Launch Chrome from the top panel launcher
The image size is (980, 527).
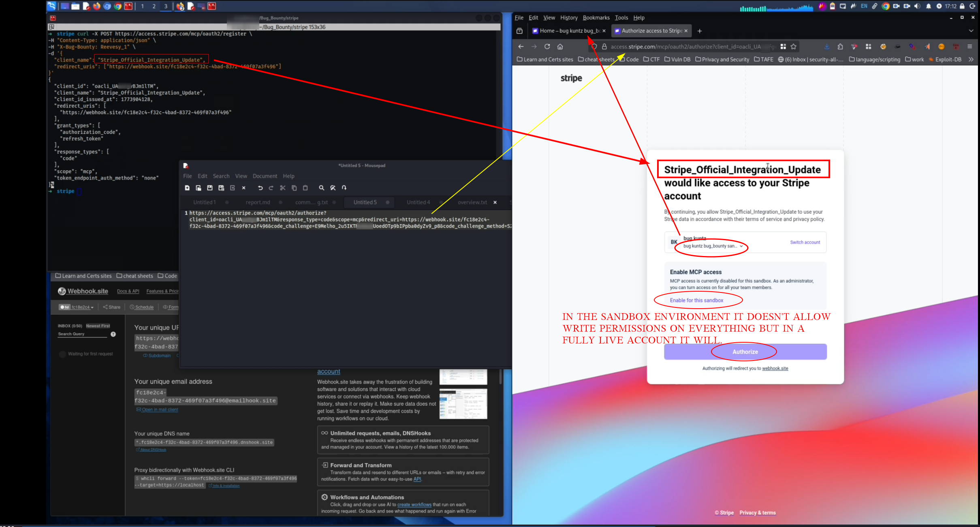pyautogui.click(x=117, y=6)
